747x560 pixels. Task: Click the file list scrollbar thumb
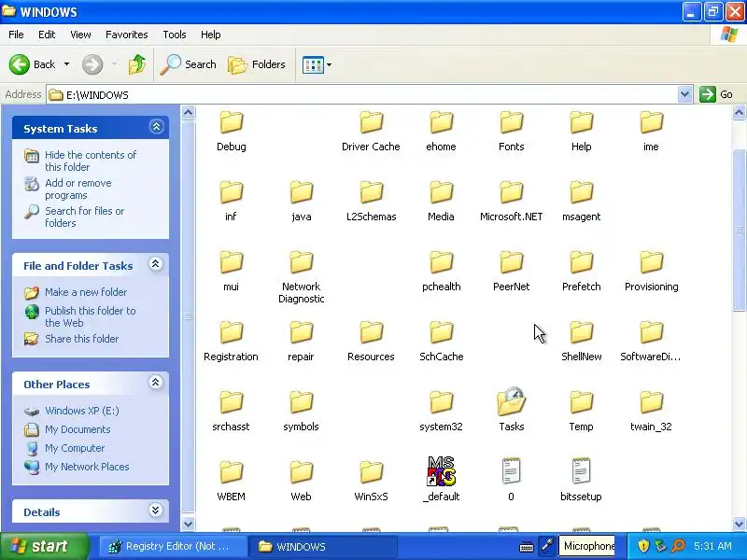point(739,230)
